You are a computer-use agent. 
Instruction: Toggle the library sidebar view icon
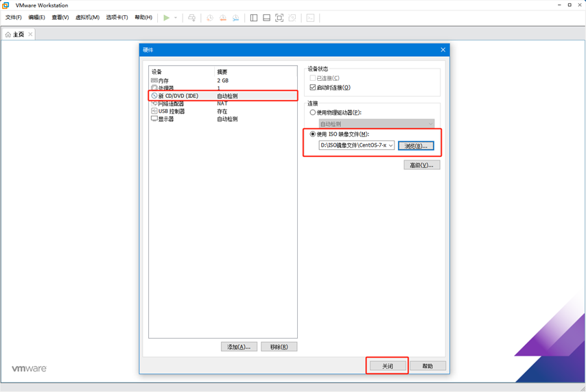click(254, 18)
